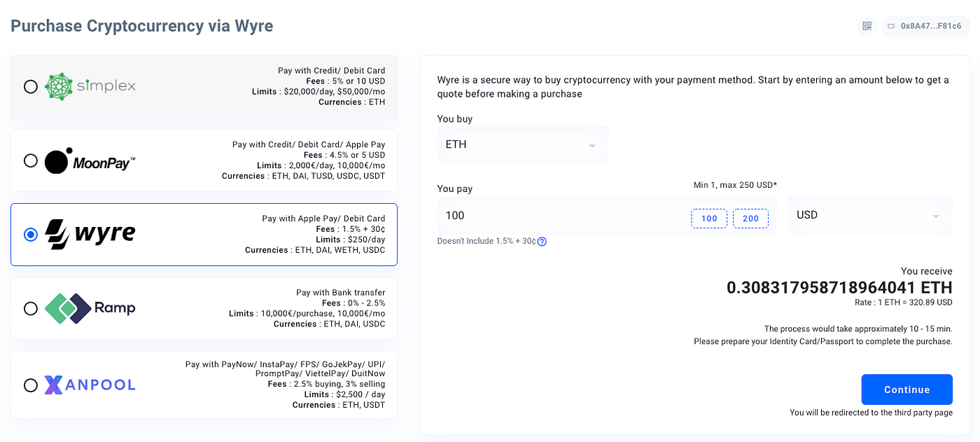Click the prepare your Identity Card/Passport text
Viewport: 980px width, 442px height.
(x=823, y=342)
